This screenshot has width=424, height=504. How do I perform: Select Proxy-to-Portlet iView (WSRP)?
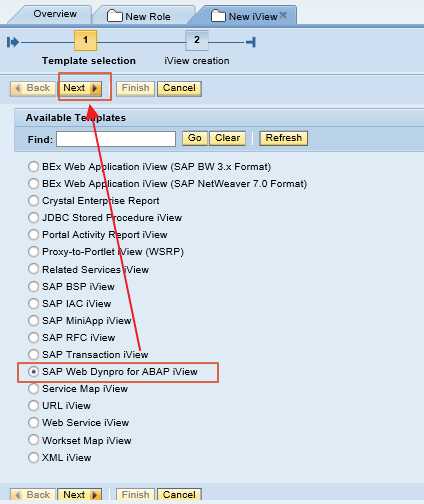point(33,251)
